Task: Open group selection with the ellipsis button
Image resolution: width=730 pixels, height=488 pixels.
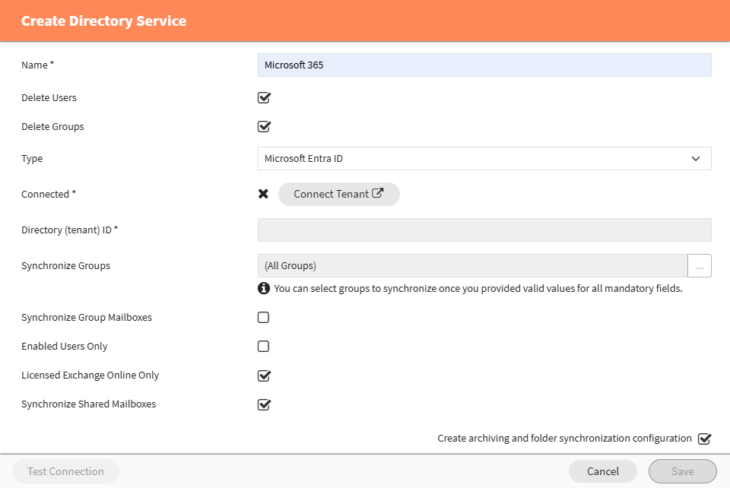Action: pos(699,266)
